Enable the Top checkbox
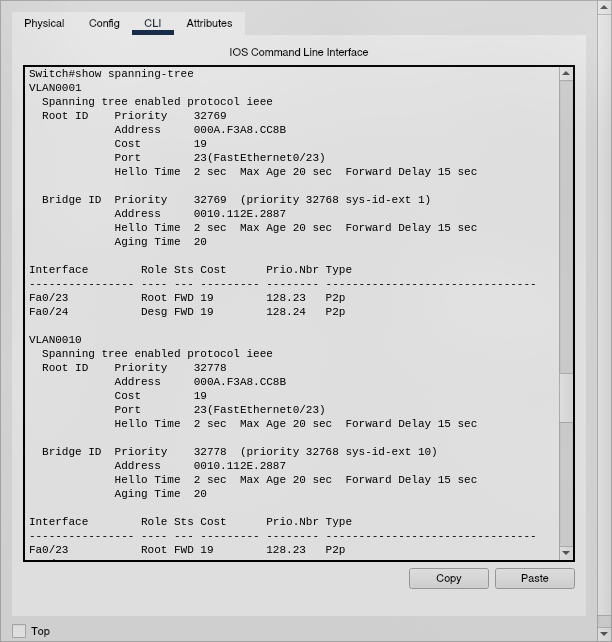This screenshot has height=642, width=612. tap(19, 631)
